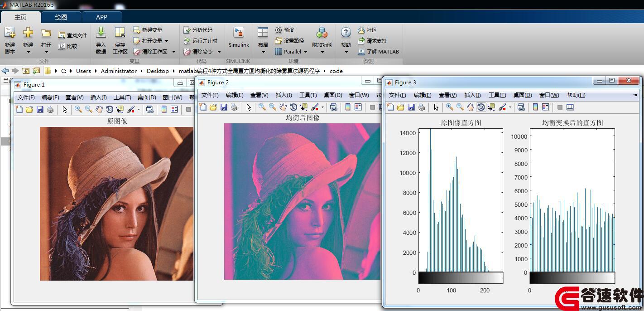Switch to the APP tab
Viewport: 644px width, 311px height.
point(101,17)
